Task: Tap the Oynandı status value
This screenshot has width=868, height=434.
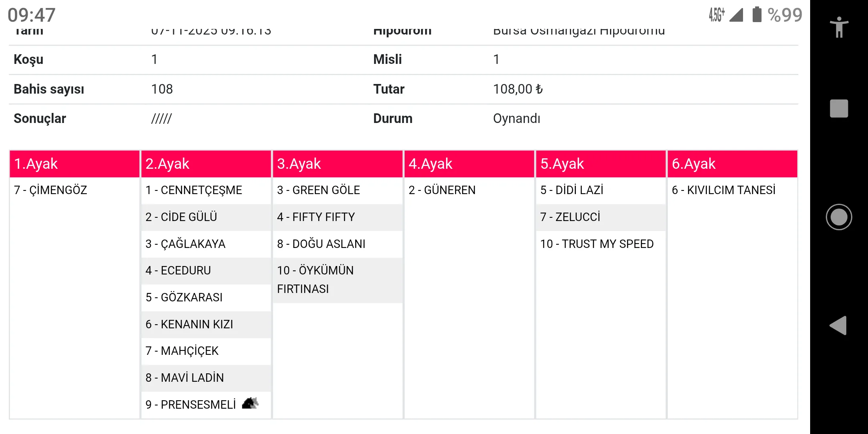Action: click(516, 119)
